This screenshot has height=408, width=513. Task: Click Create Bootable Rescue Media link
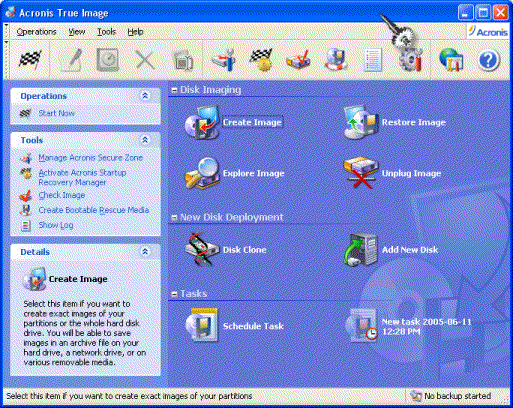pos(94,210)
